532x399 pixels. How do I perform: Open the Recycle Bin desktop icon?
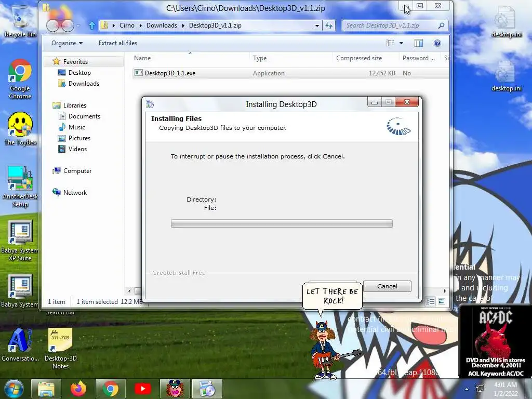coord(20,20)
